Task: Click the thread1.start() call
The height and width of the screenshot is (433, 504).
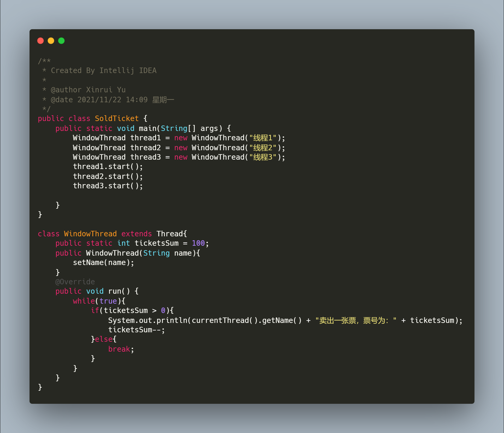Action: [x=108, y=166]
